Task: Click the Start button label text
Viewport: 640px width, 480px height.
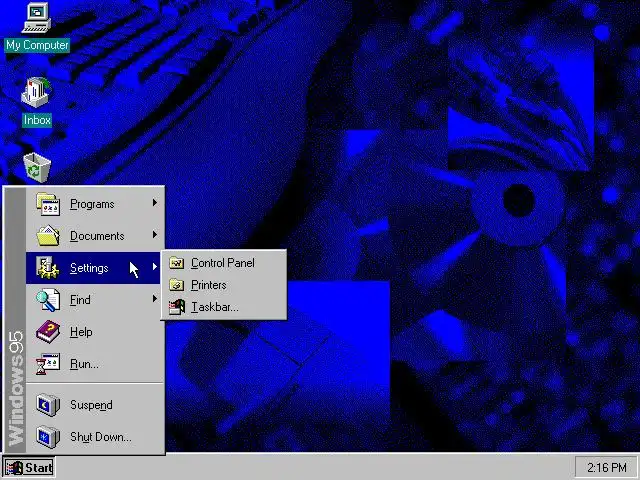Action: tap(39, 468)
